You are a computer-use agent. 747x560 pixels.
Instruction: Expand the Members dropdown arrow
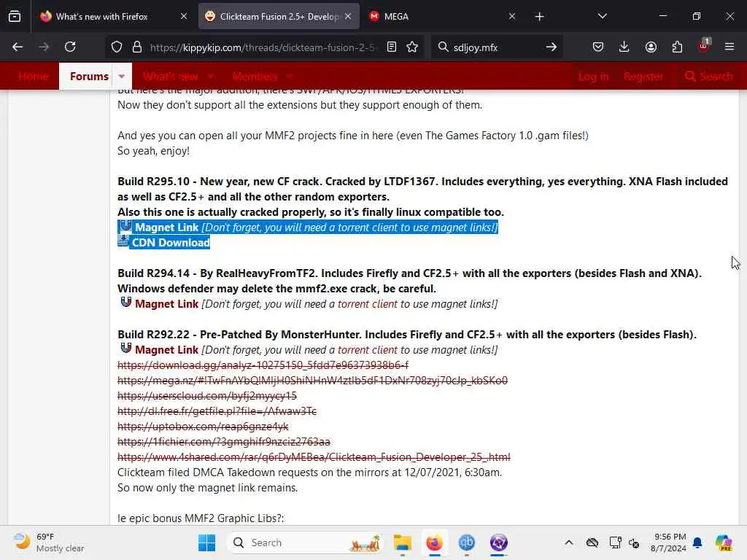point(290,76)
